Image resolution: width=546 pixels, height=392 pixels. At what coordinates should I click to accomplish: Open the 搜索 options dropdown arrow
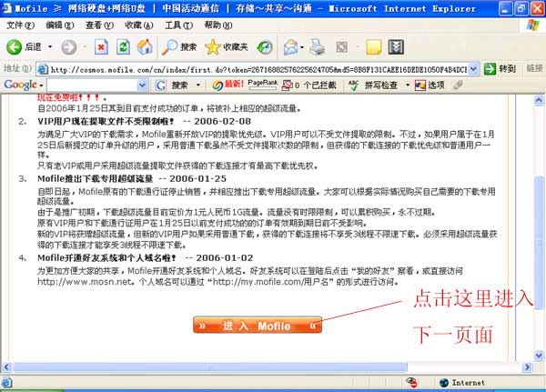tap(198, 85)
